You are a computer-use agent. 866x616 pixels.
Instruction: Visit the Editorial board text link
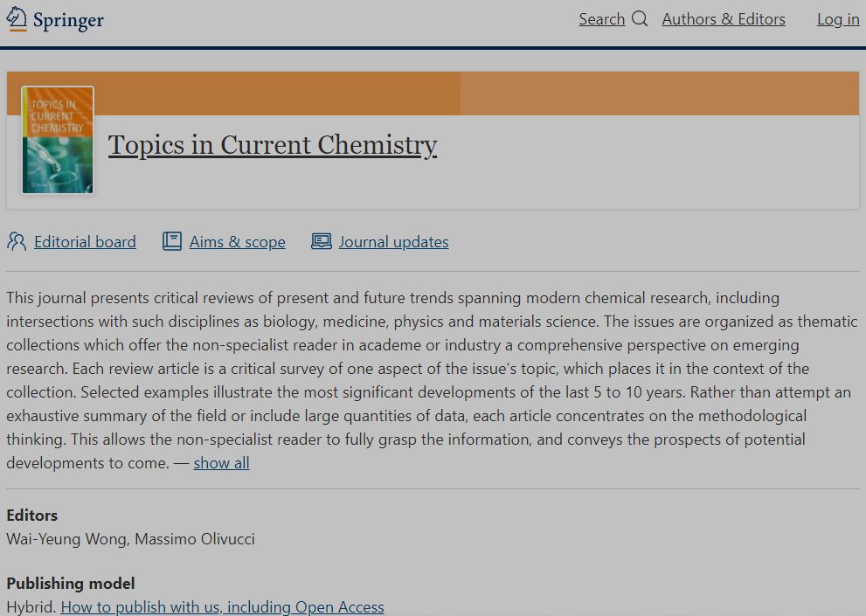click(x=85, y=242)
